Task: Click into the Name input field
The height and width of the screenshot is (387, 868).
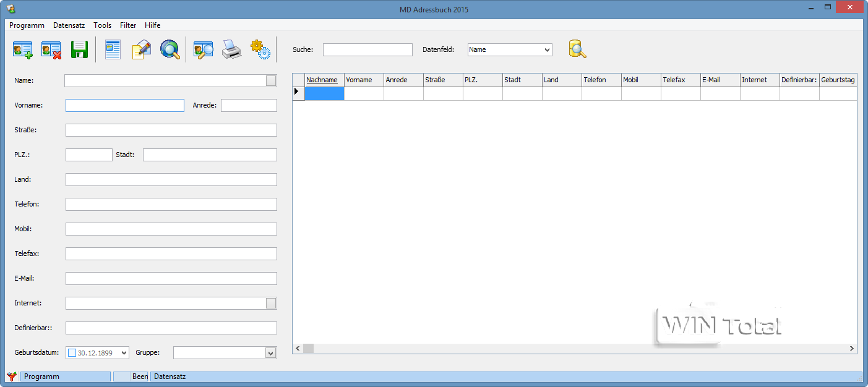Action: pyautogui.click(x=165, y=80)
